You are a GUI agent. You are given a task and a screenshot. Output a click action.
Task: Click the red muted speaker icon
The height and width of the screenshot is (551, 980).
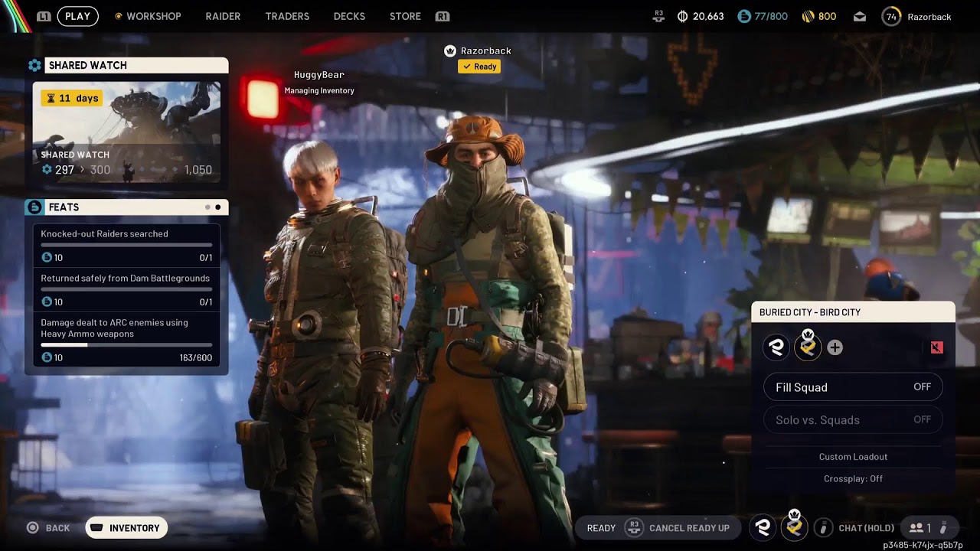[936, 347]
